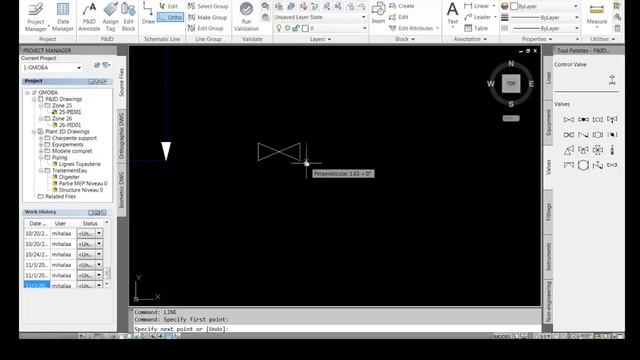Click the TOP face of ViewCube
Image resolution: width=640 pixels, height=360 pixels.
pyautogui.click(x=511, y=84)
